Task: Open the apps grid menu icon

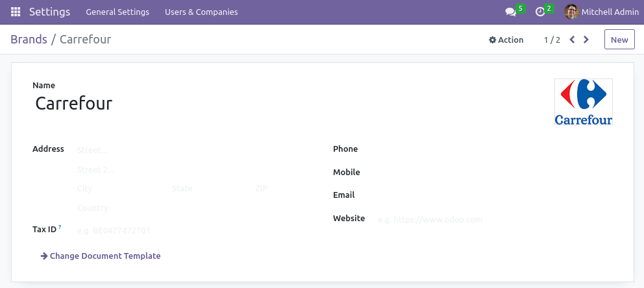Action: [x=16, y=12]
